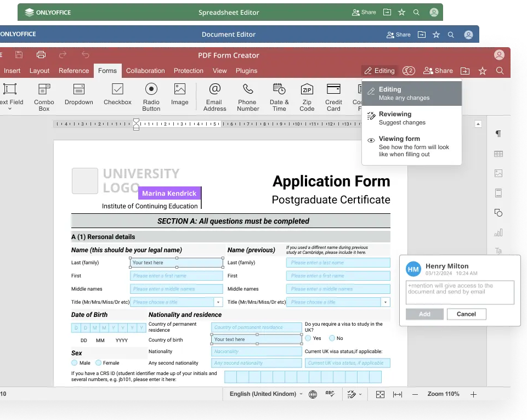Viewport: 527px width, 420px height.
Task: Open the co-editing users icon showing 2
Action: pos(409,71)
